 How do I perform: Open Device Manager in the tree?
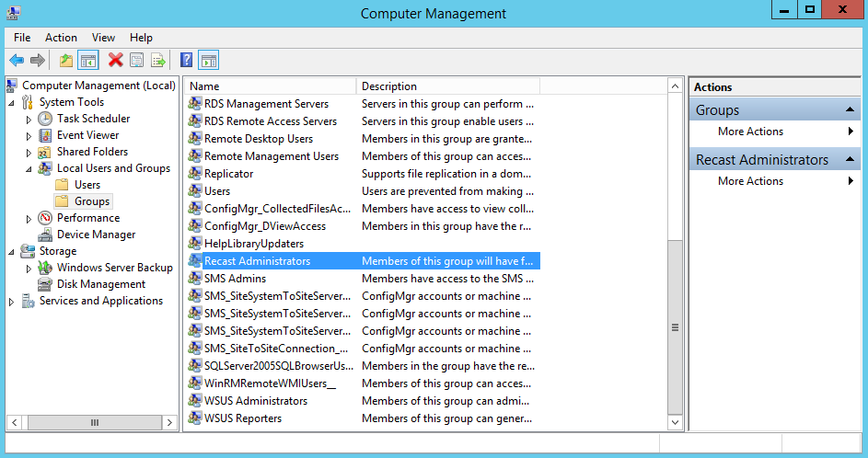tap(96, 235)
